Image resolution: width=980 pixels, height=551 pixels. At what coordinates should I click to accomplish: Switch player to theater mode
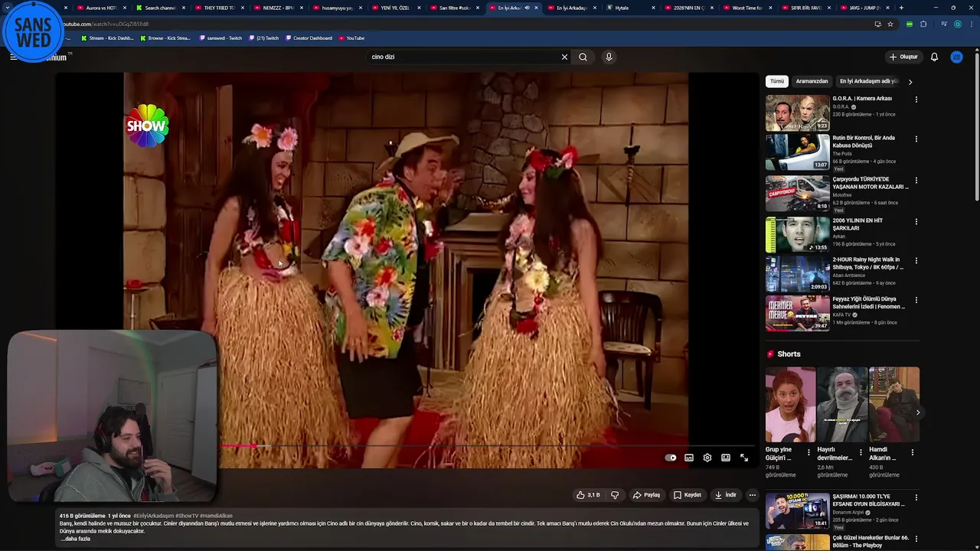pyautogui.click(x=726, y=458)
